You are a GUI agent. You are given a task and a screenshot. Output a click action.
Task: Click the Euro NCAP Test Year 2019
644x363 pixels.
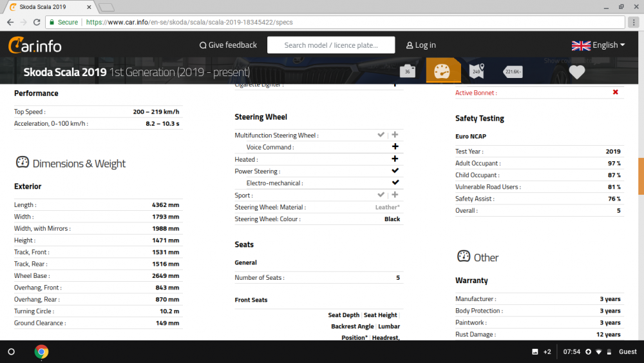[613, 152]
